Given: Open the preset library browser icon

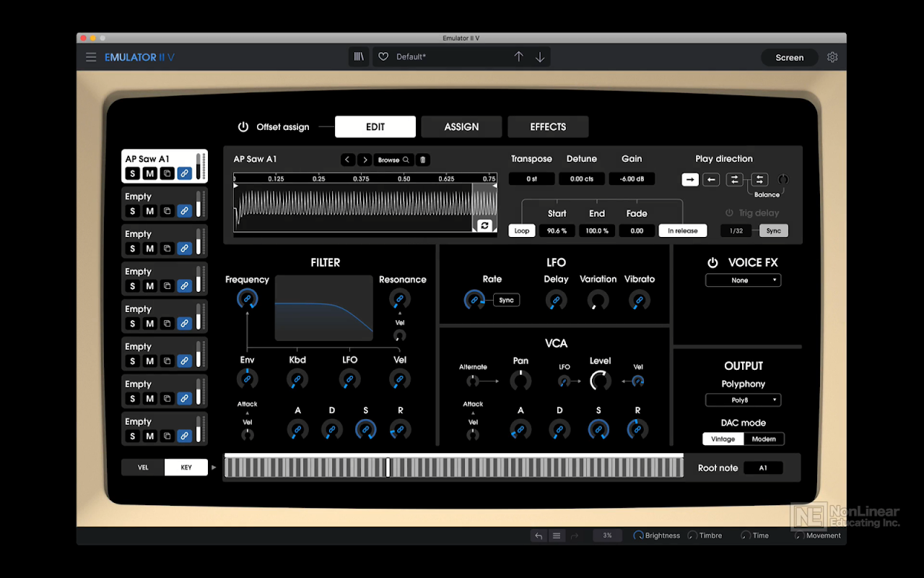Looking at the screenshot, I should (359, 57).
